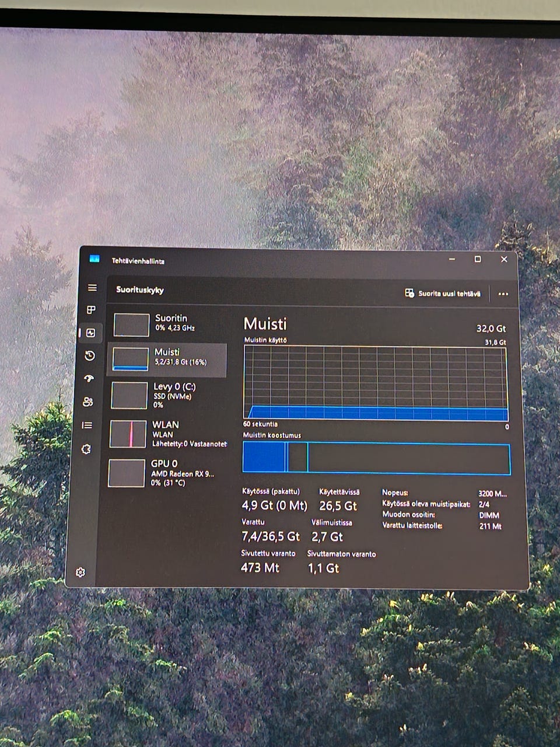Click the Tehtävienhallinta window title
The image size is (560, 747).
[x=138, y=261]
